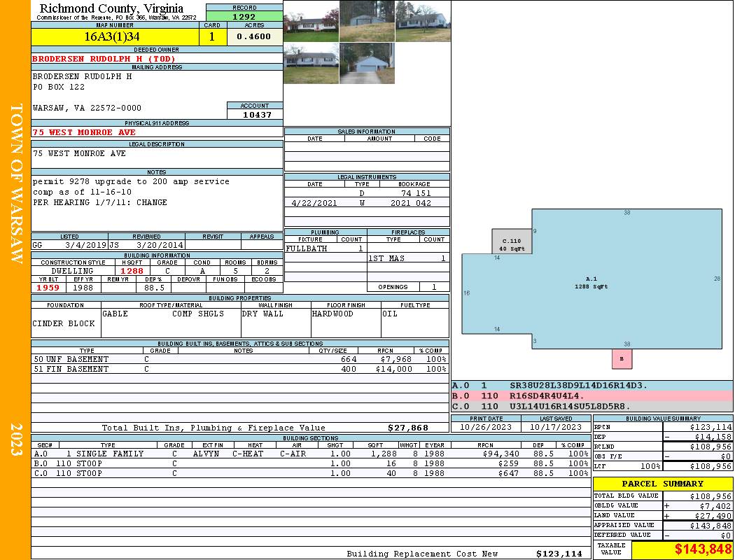Open the house photo with the red tree
Screen dimensions: 735x560
click(311, 21)
